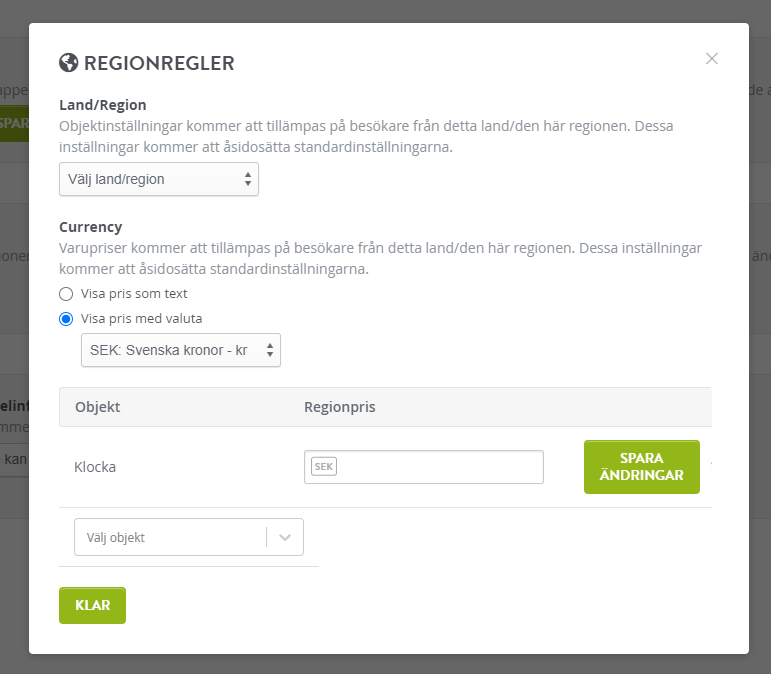Click the Objekt column header
771x674 pixels.
tap(97, 407)
